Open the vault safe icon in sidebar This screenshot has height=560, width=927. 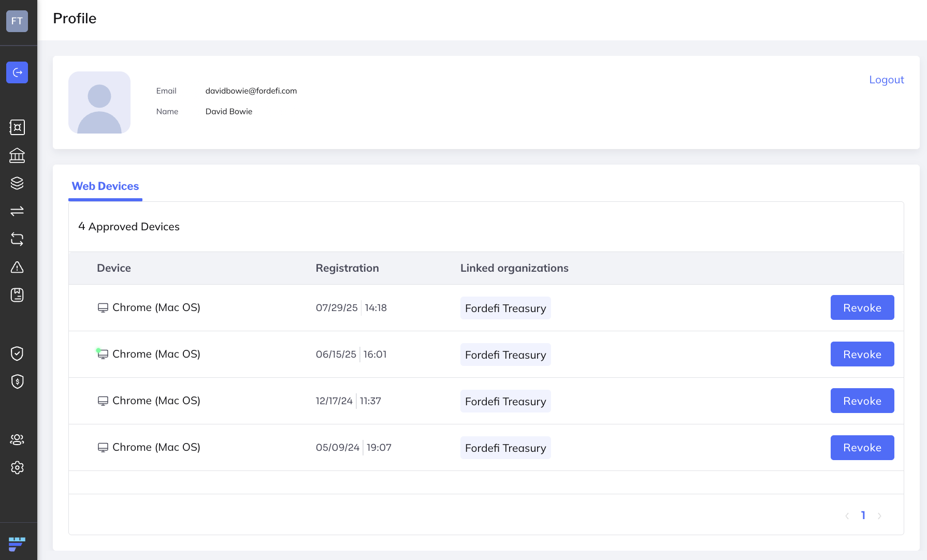(x=17, y=127)
